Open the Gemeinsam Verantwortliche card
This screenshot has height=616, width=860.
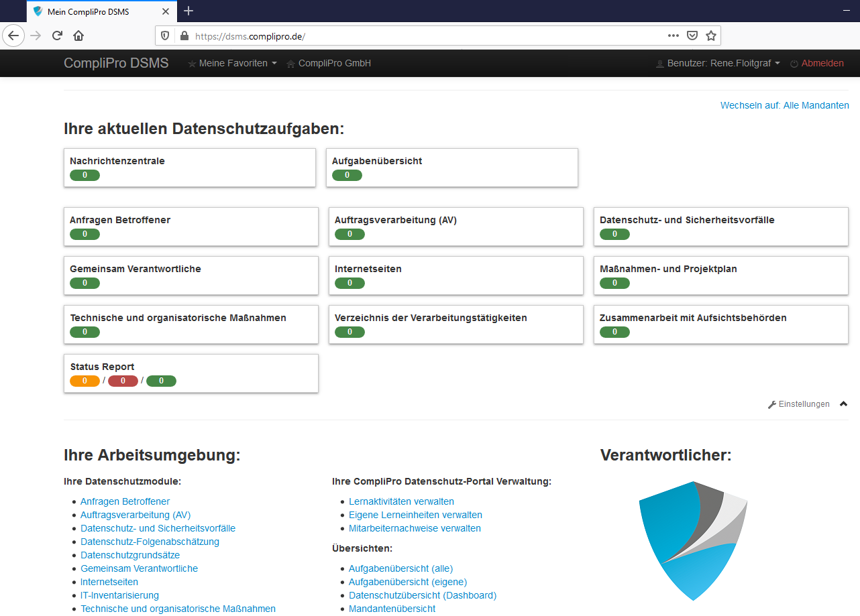click(x=191, y=275)
